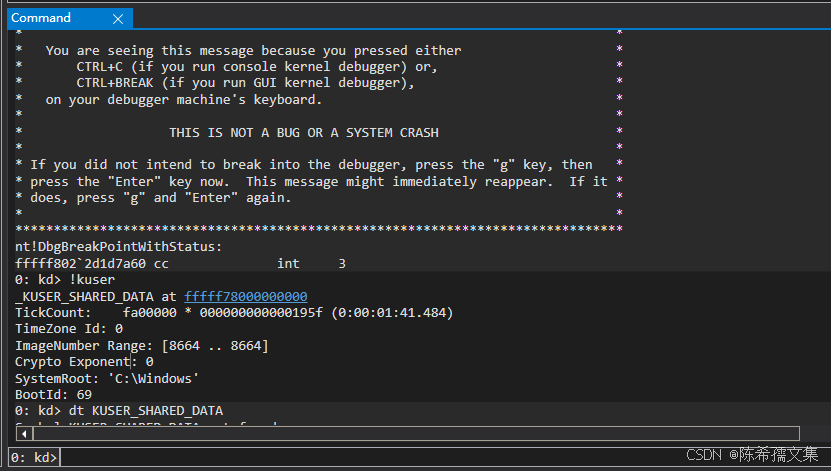
Task: Click the '0: kd>' prompt label at bottom
Action: click(34, 457)
